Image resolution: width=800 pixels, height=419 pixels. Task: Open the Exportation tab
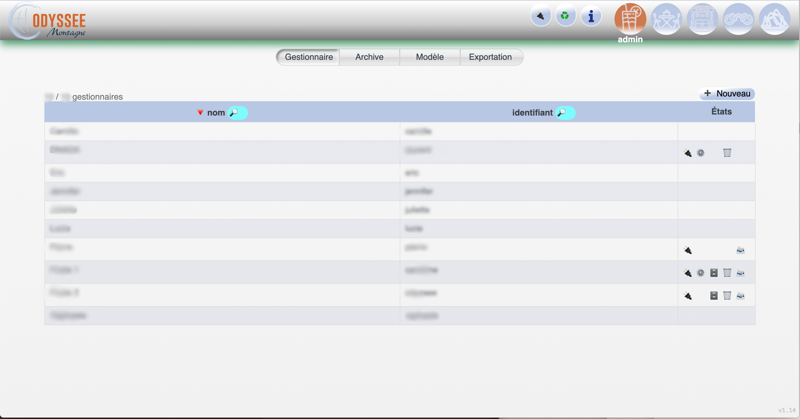click(x=490, y=57)
